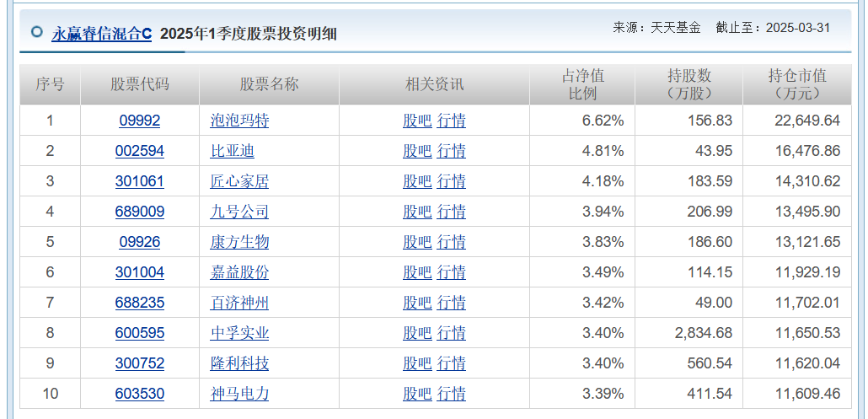
Task: Open stock code 09992 link
Action: (140, 120)
